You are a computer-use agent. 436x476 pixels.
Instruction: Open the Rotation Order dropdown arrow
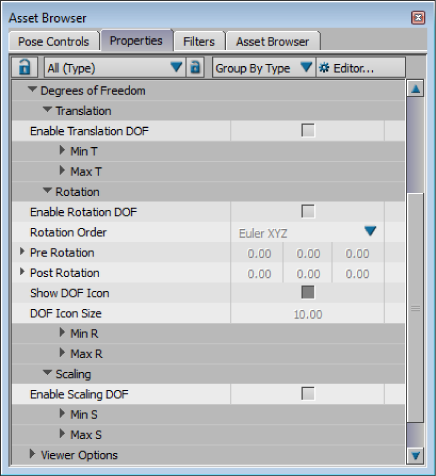pyautogui.click(x=370, y=231)
